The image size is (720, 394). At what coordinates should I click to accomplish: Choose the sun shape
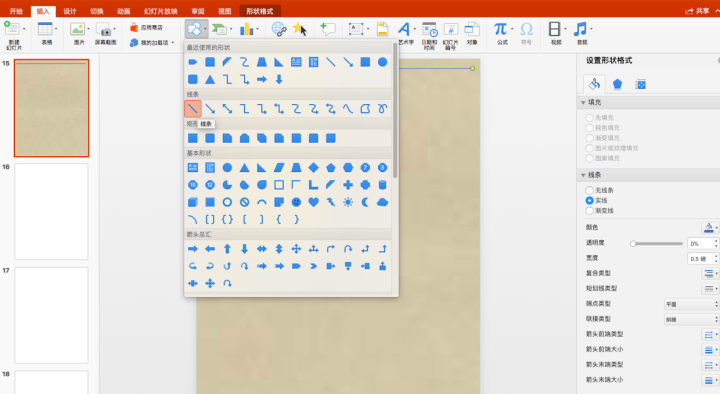point(348,202)
